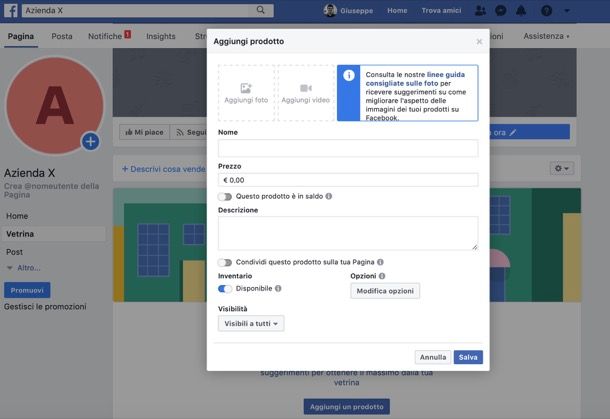Click info icon next to Opzioni

pyautogui.click(x=382, y=276)
